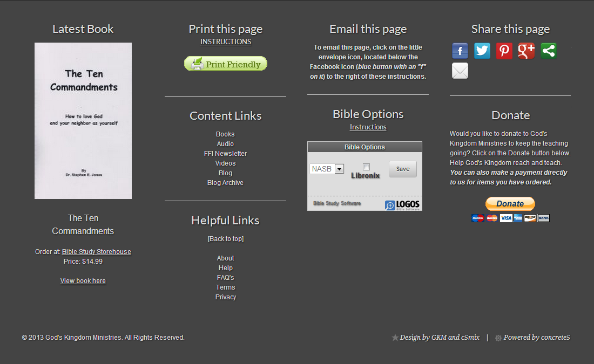Open the Privacy link
This screenshot has width=594, height=364.
[x=225, y=297]
